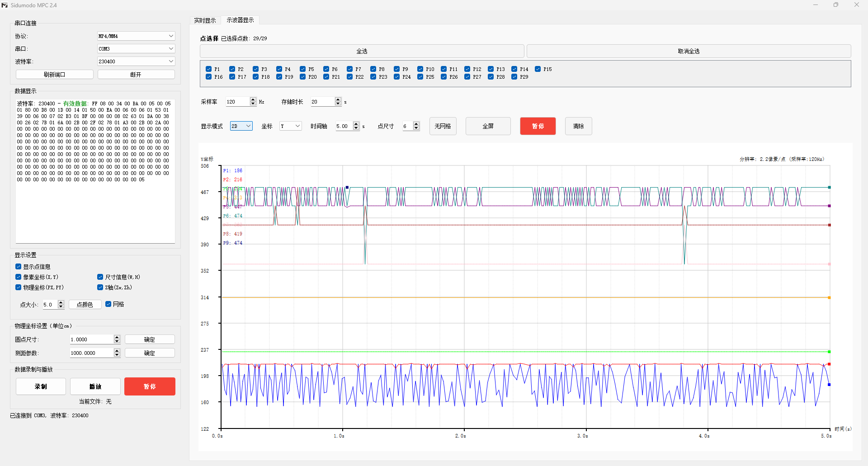Open the 显示模式 2D dropdown
Screen dimensions: 868x466
click(241, 126)
